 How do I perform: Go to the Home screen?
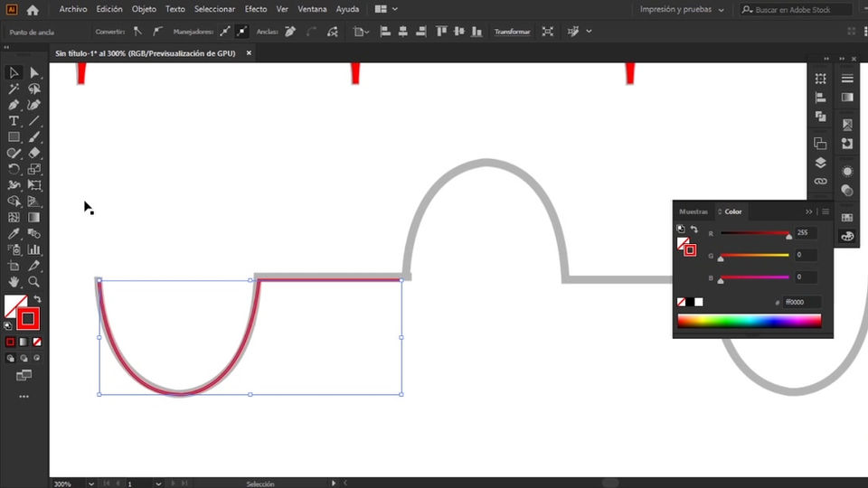click(33, 9)
